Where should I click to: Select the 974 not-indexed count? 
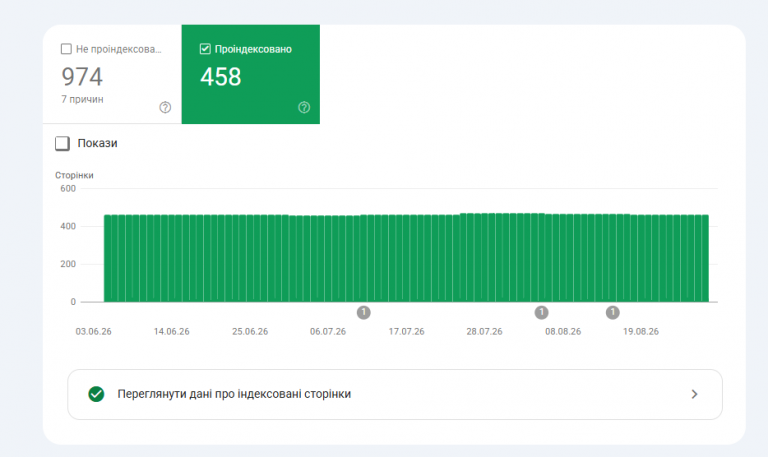(82, 76)
